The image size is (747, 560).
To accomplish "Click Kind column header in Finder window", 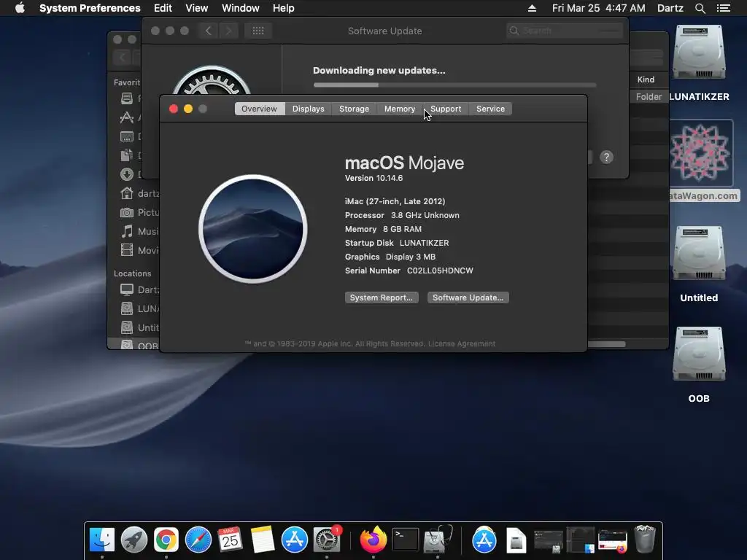I will click(x=646, y=79).
